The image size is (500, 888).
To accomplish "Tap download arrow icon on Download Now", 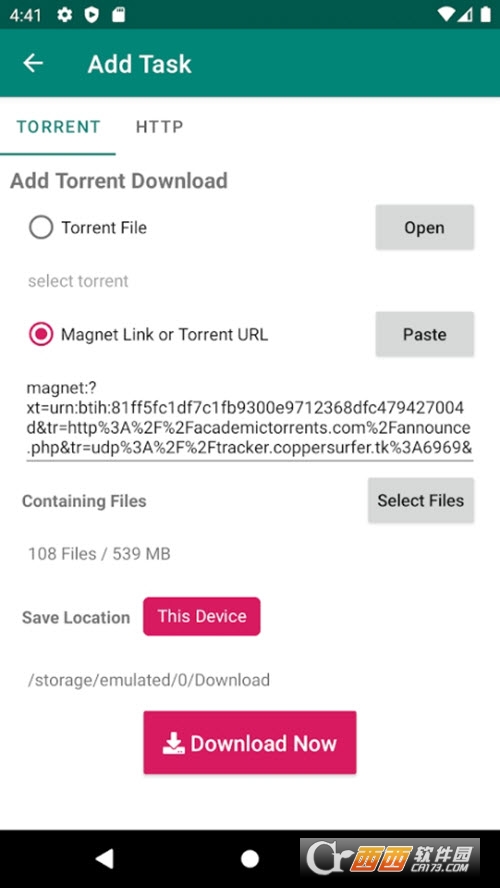I will [x=174, y=743].
